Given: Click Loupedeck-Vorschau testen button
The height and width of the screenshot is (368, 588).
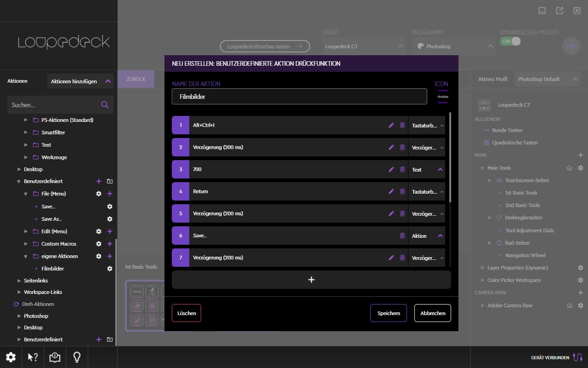Looking at the screenshot, I should 266,46.
